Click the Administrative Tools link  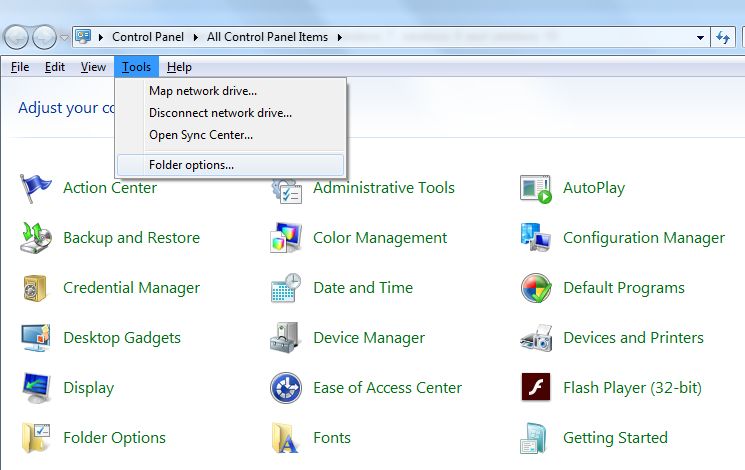(383, 188)
